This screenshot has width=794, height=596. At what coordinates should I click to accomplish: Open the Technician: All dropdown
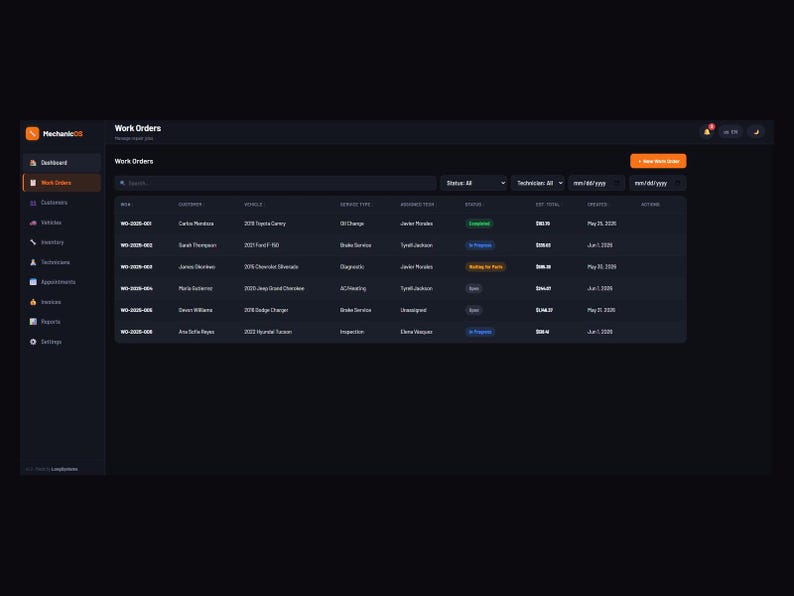point(538,183)
